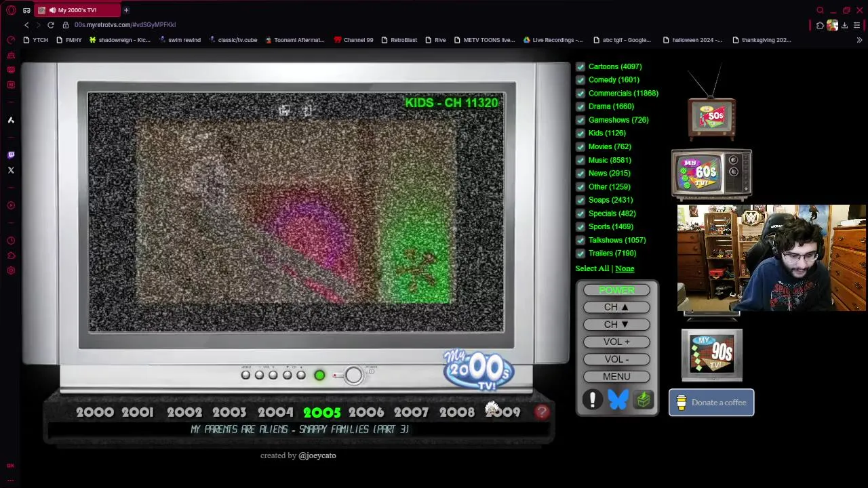Uncheck the Commercials (11868) checkbox
Viewport: 868px width, 488px height.
[580, 94]
